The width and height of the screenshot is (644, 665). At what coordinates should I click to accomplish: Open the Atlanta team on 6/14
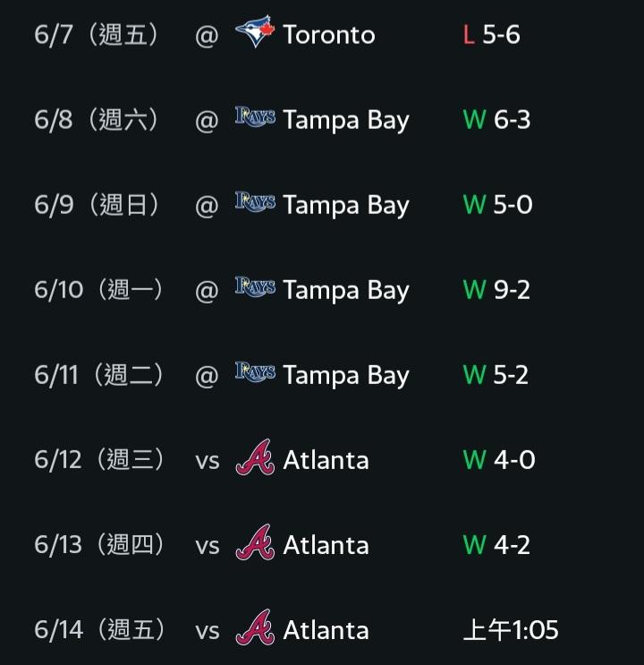[x=326, y=630]
